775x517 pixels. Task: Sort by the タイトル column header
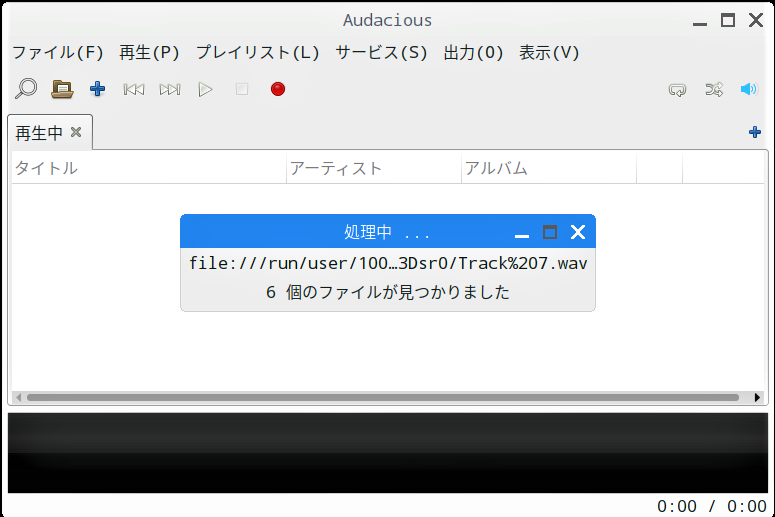[149, 168]
